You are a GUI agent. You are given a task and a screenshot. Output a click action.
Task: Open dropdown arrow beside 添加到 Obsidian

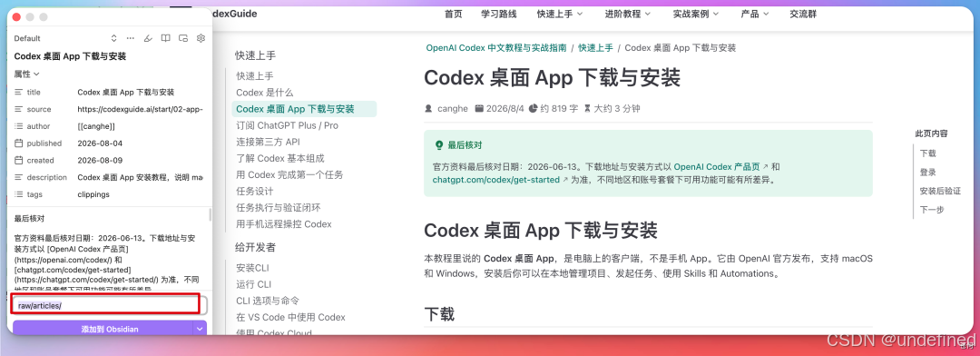tap(200, 329)
